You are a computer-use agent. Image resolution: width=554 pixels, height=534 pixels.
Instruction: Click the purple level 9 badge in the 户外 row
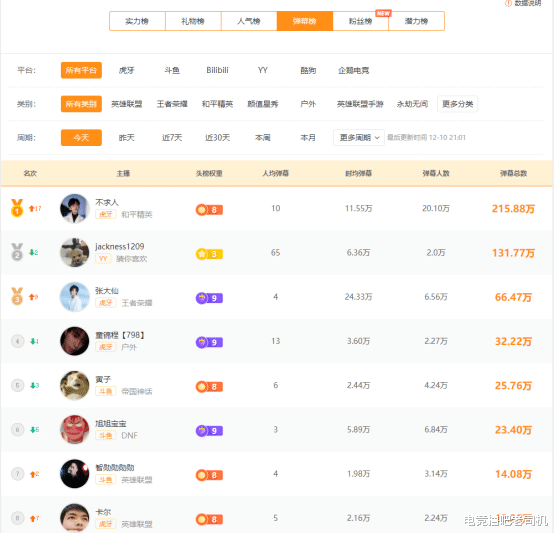[209, 342]
